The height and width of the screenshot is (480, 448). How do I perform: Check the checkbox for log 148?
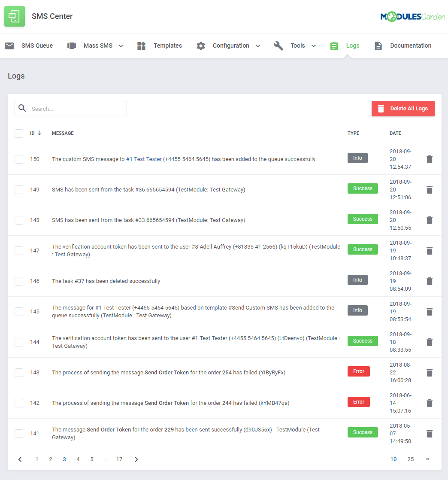[x=19, y=220]
